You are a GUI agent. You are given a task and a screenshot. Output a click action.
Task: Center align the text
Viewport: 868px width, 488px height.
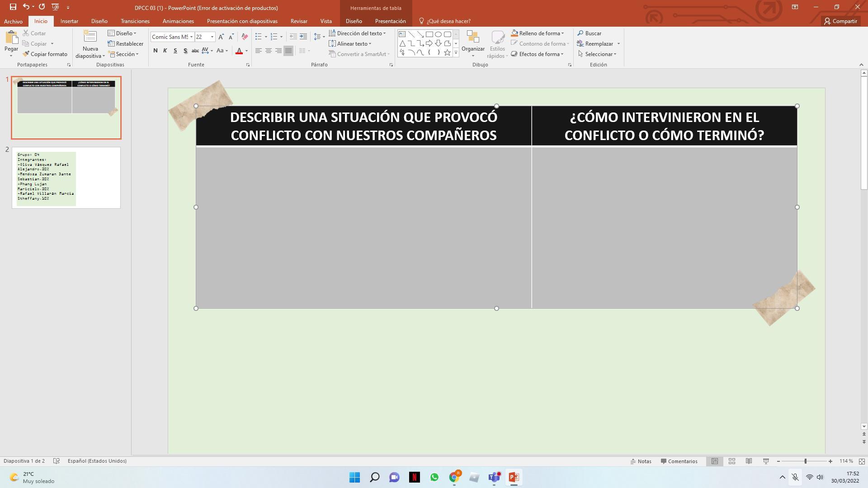point(269,51)
